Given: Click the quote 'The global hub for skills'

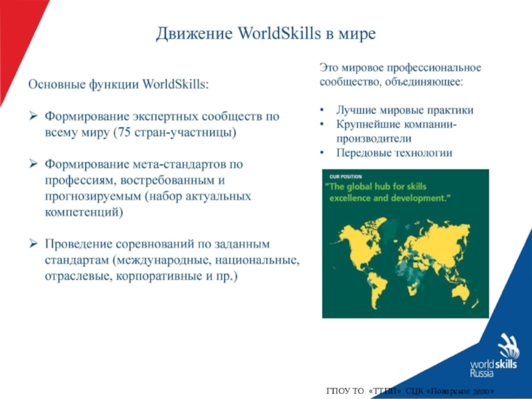Looking at the screenshot, I should [x=376, y=187].
